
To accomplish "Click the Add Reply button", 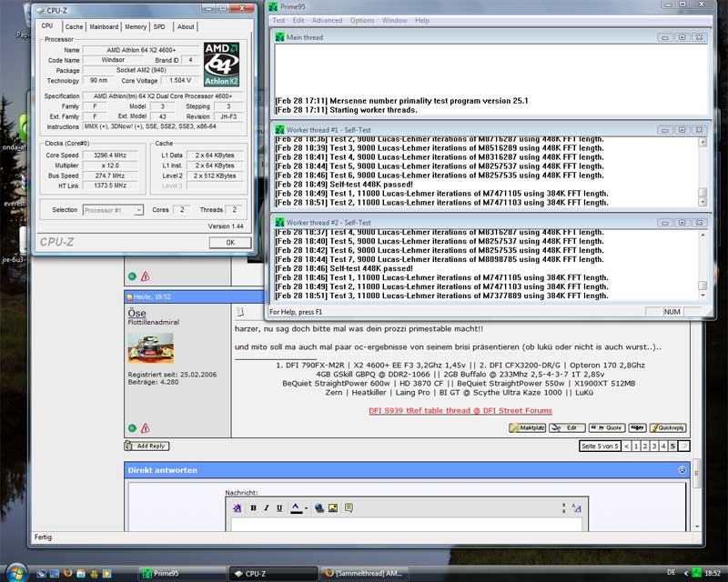I will point(147,446).
